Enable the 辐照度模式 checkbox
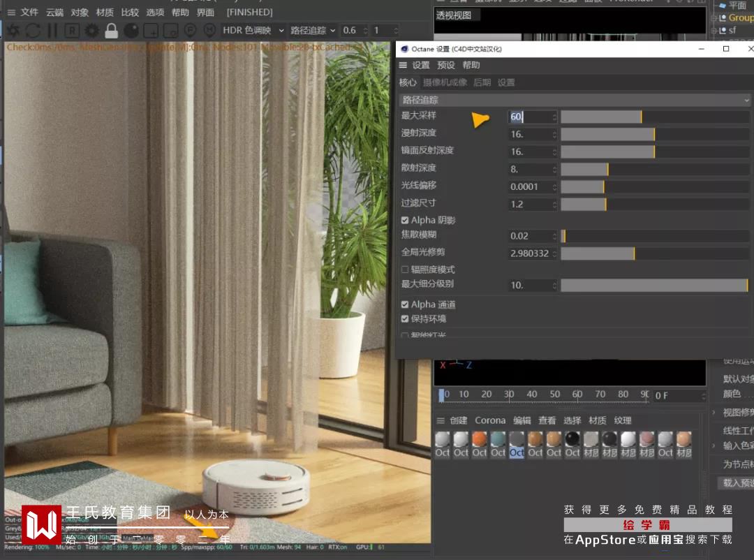Image resolution: width=754 pixels, height=560 pixels. [405, 270]
